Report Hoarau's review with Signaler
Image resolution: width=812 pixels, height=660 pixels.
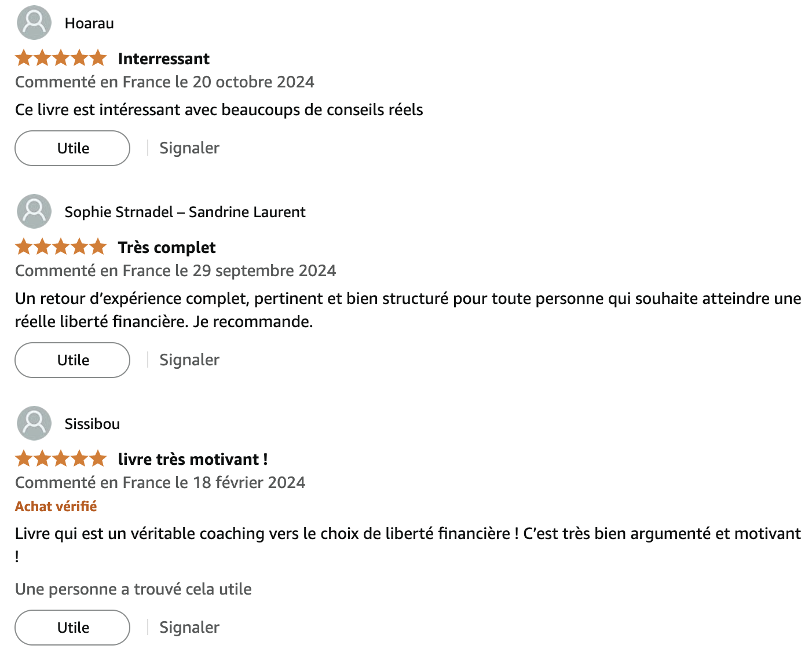pos(189,148)
